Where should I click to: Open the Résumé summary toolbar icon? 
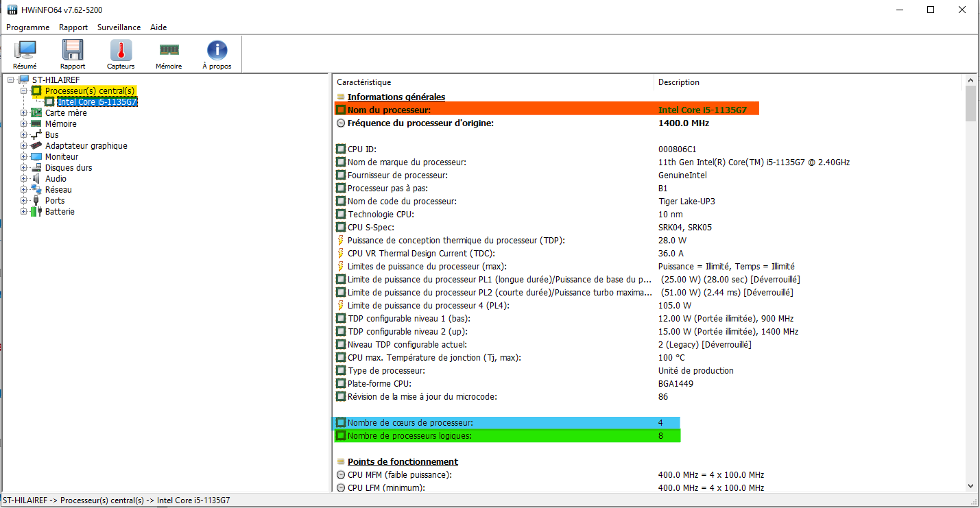click(25, 53)
